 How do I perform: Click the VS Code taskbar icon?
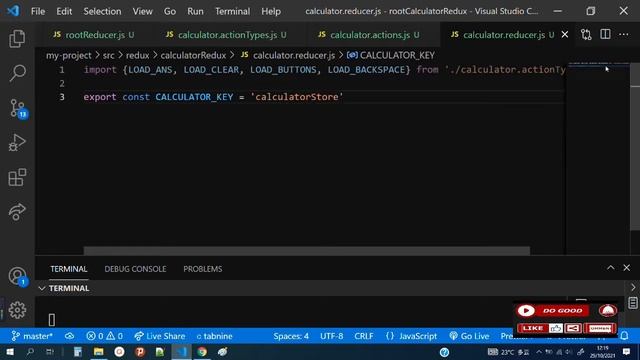[181, 352]
